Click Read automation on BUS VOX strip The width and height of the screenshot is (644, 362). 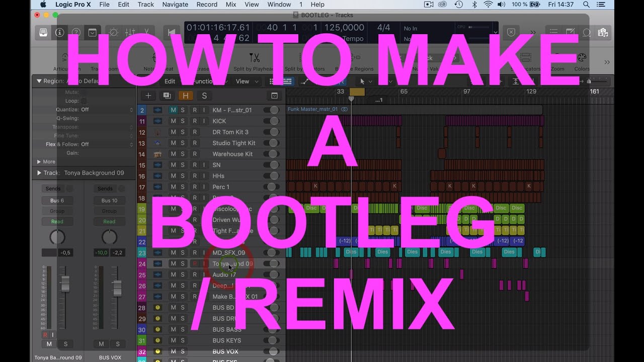[x=109, y=222]
